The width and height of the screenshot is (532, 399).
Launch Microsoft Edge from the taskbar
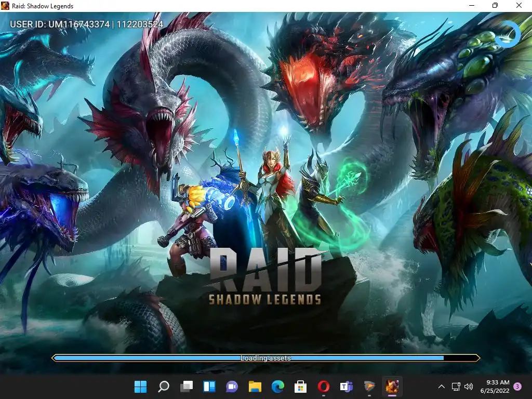[x=277, y=387]
